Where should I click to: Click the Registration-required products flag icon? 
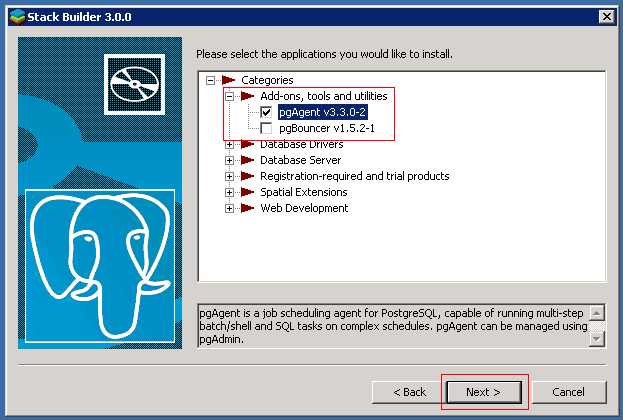click(x=248, y=176)
